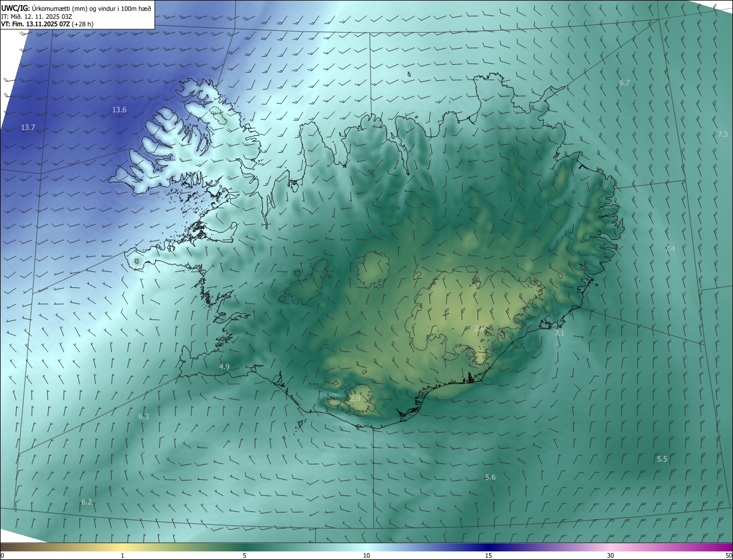Click the 5.5 value label
733x560 pixels.
(662, 459)
